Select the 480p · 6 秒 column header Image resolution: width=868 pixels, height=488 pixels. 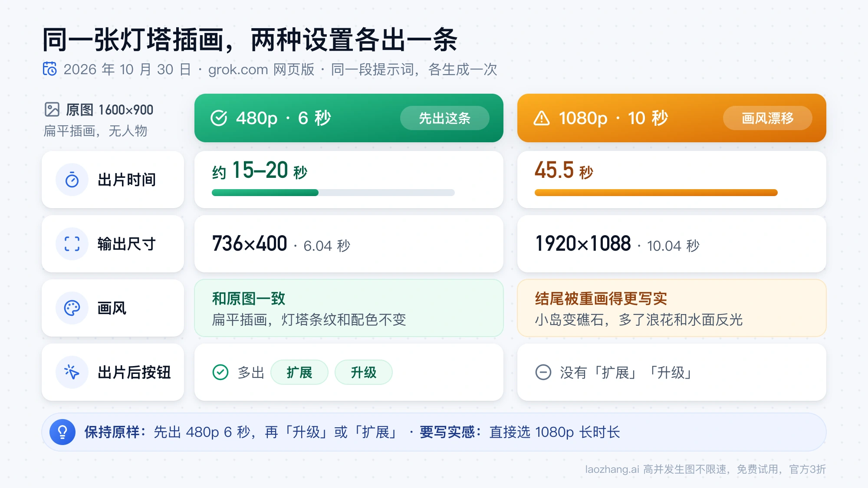point(349,118)
